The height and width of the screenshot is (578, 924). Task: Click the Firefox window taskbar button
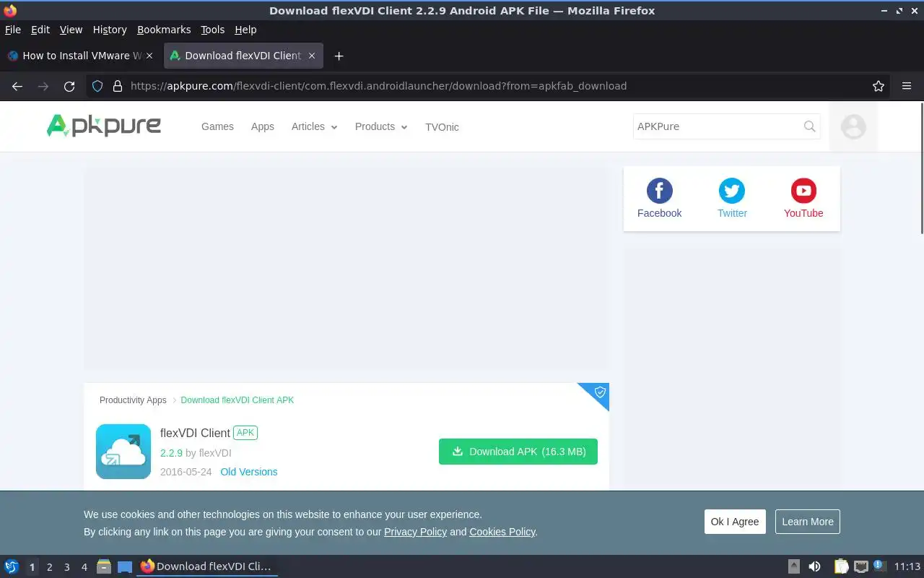point(207,566)
